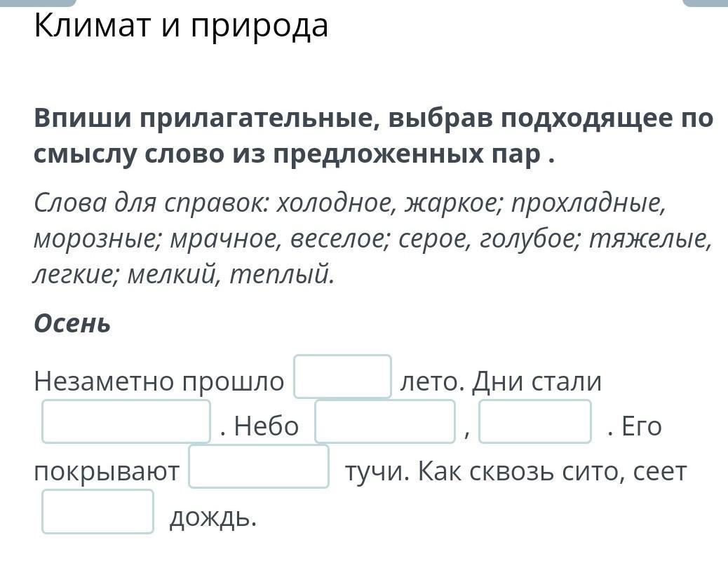Focus the blank field after 'Дни стали'
The width and height of the screenshot is (728, 568).
click(x=126, y=421)
